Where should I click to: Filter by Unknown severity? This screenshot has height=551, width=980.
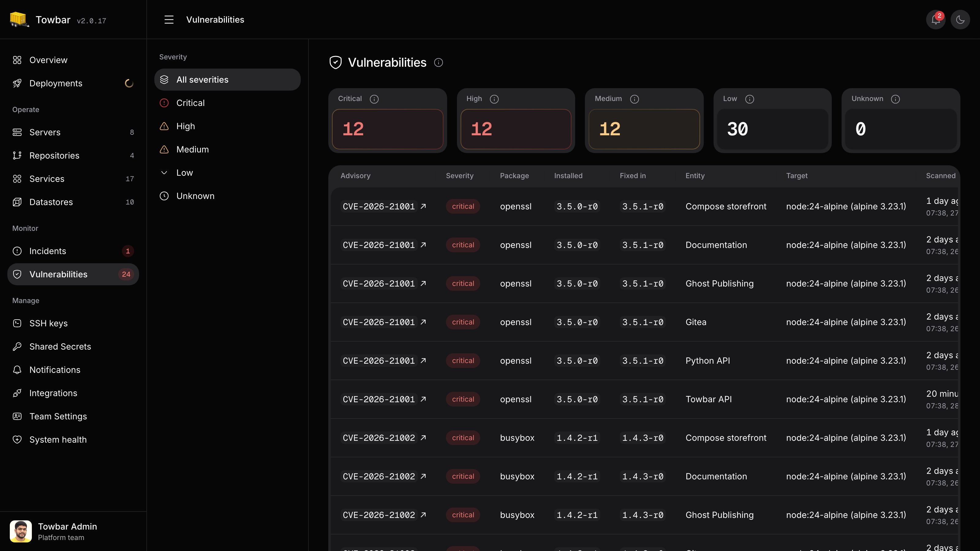[x=227, y=196]
